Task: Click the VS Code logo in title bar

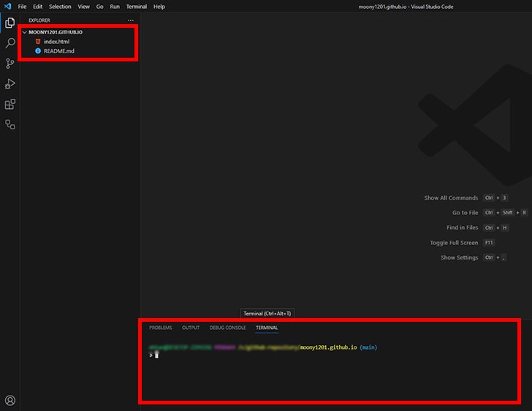Action: pyautogui.click(x=7, y=7)
